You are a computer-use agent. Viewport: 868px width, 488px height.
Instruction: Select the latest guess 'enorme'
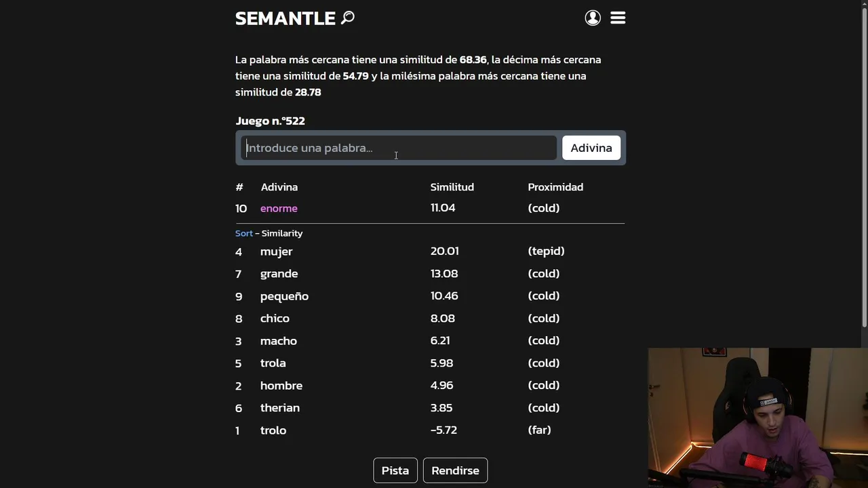[x=279, y=208]
